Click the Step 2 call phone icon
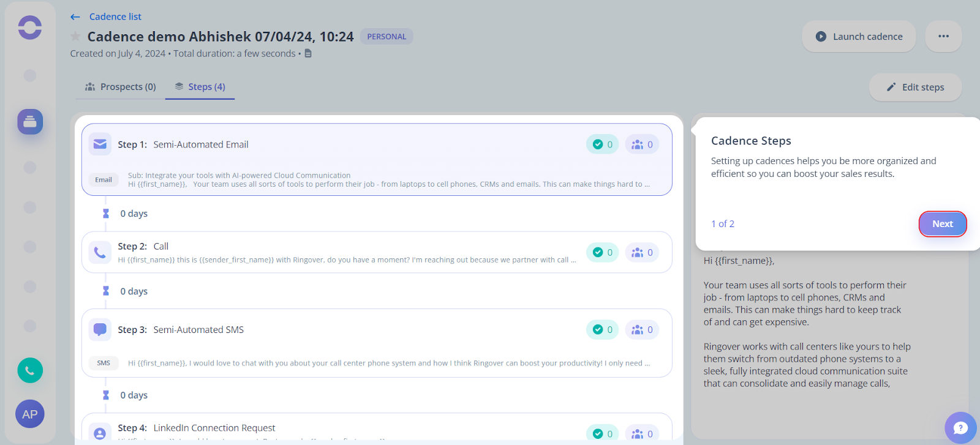The image size is (980, 445). tap(100, 252)
